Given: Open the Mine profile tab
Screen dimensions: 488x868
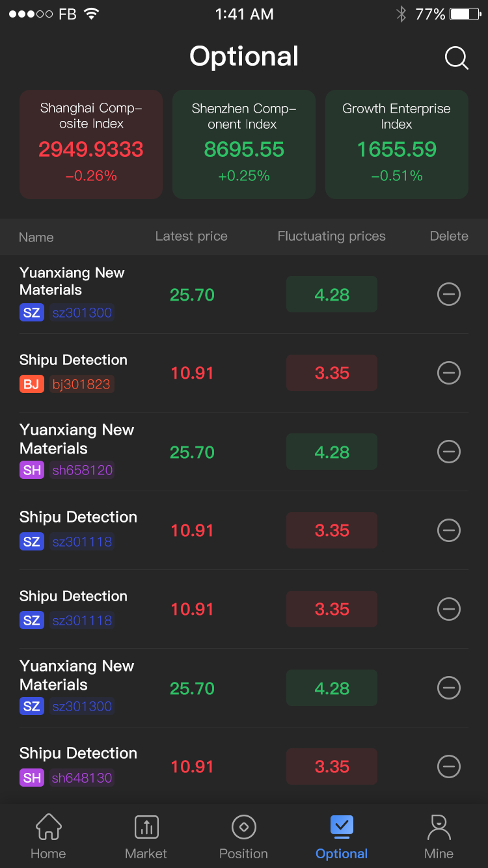Looking at the screenshot, I should click(439, 837).
